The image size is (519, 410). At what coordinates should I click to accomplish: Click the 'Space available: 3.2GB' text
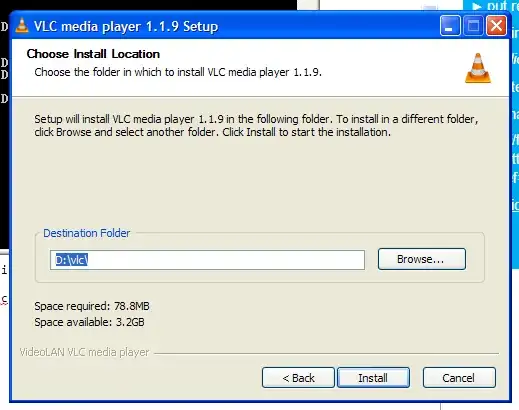coord(89,322)
